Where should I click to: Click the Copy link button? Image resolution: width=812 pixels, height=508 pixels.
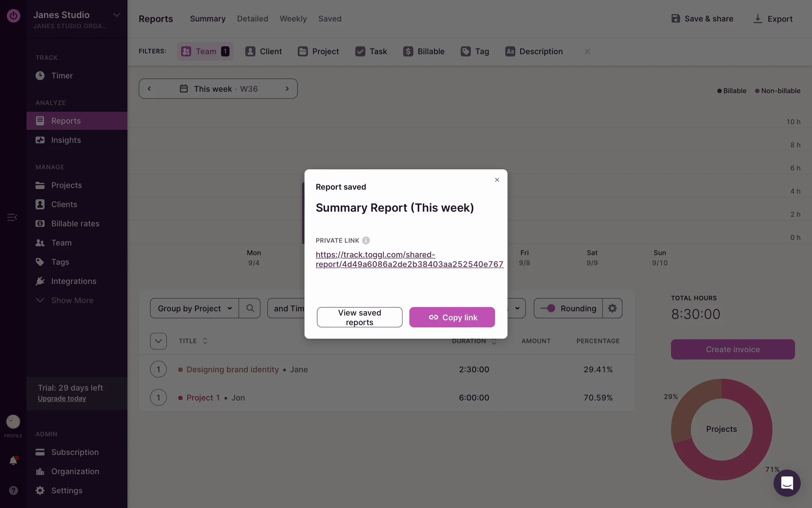click(x=452, y=317)
